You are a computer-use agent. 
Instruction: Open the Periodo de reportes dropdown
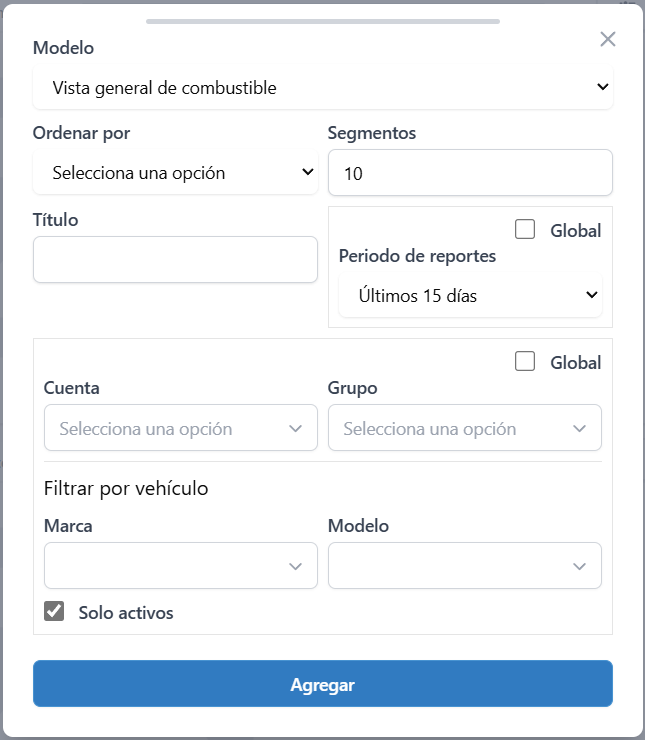point(470,295)
